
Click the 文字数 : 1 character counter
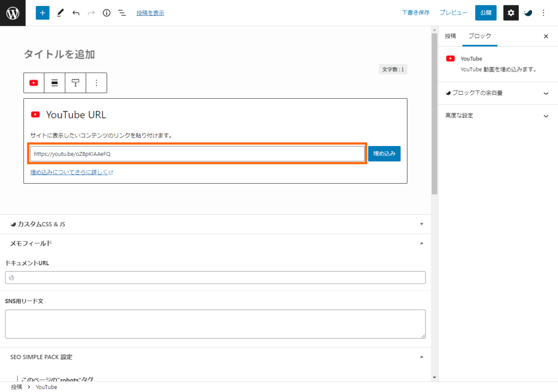(393, 69)
